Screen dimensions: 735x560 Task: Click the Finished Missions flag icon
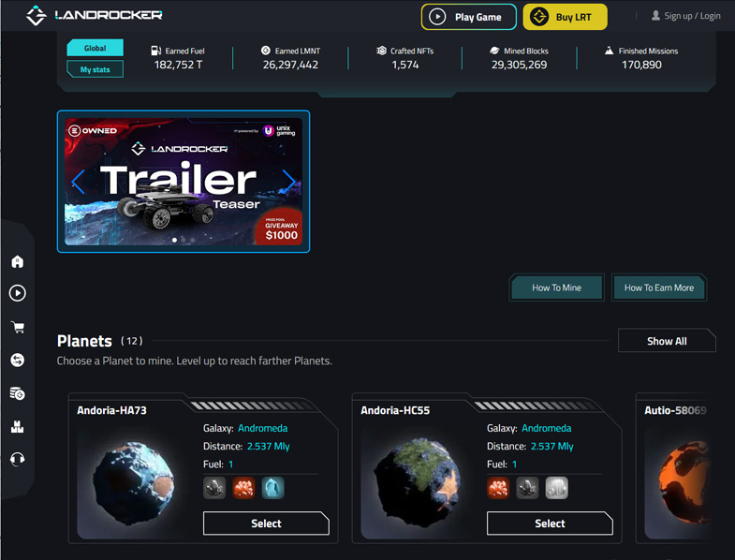(x=609, y=51)
